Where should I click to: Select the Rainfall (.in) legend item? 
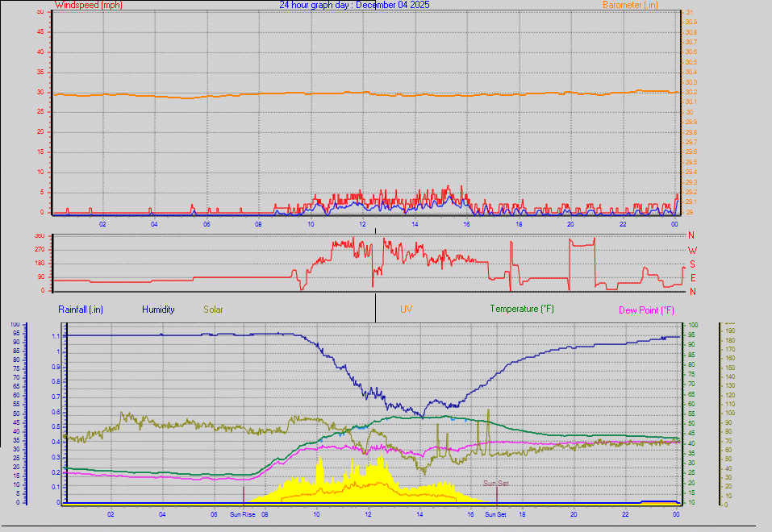[x=80, y=309]
